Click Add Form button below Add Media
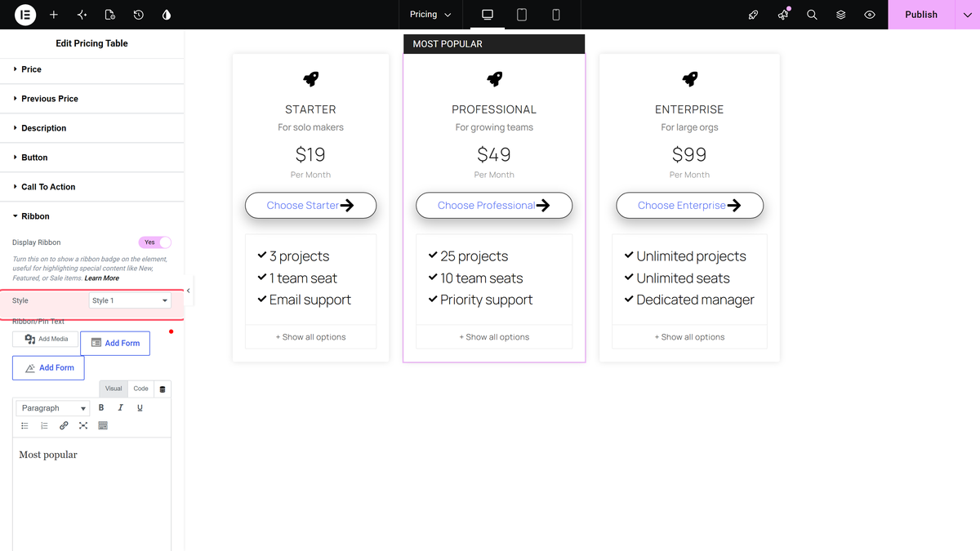980x551 pixels. [x=48, y=367]
